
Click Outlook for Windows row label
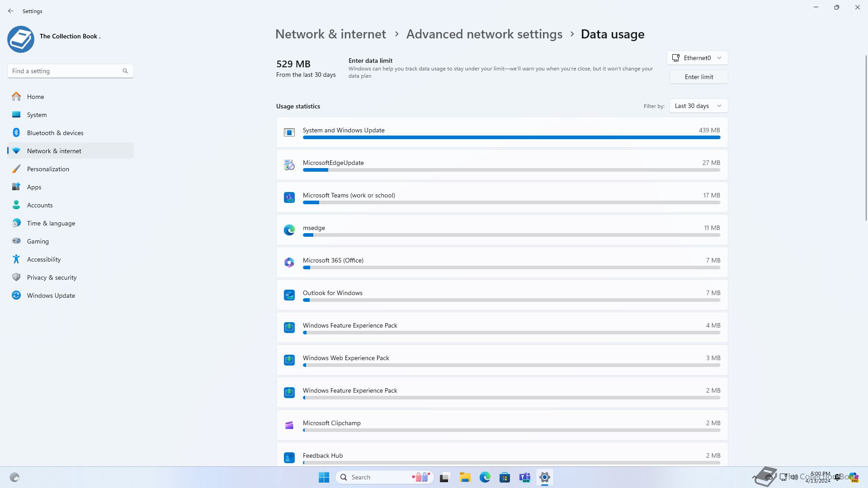point(333,293)
